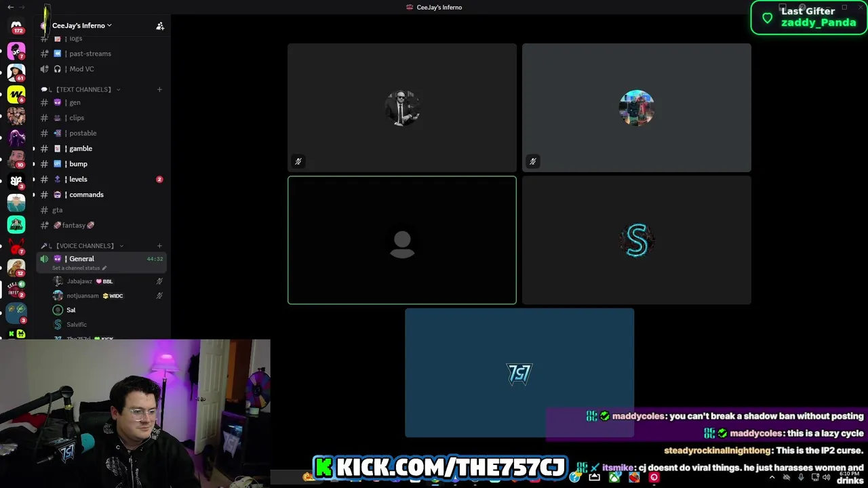868x488 pixels.
Task: Open the levels channel
Action: click(102, 180)
